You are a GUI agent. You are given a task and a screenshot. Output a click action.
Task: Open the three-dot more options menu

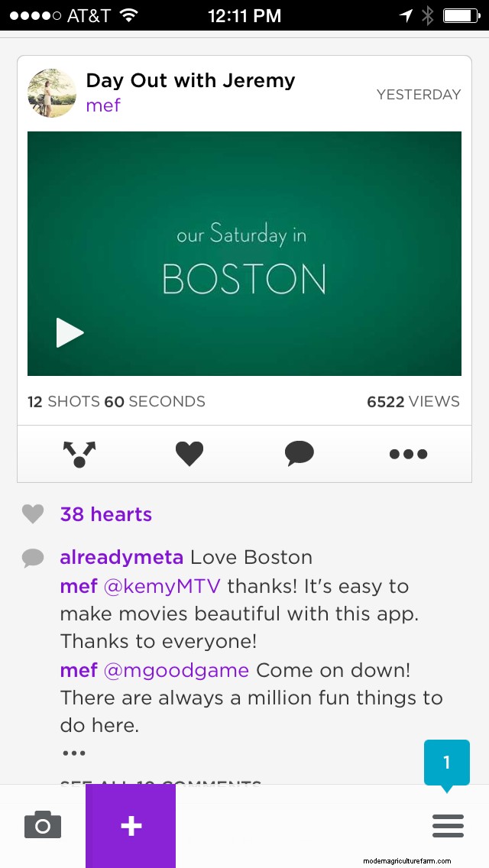click(x=408, y=455)
